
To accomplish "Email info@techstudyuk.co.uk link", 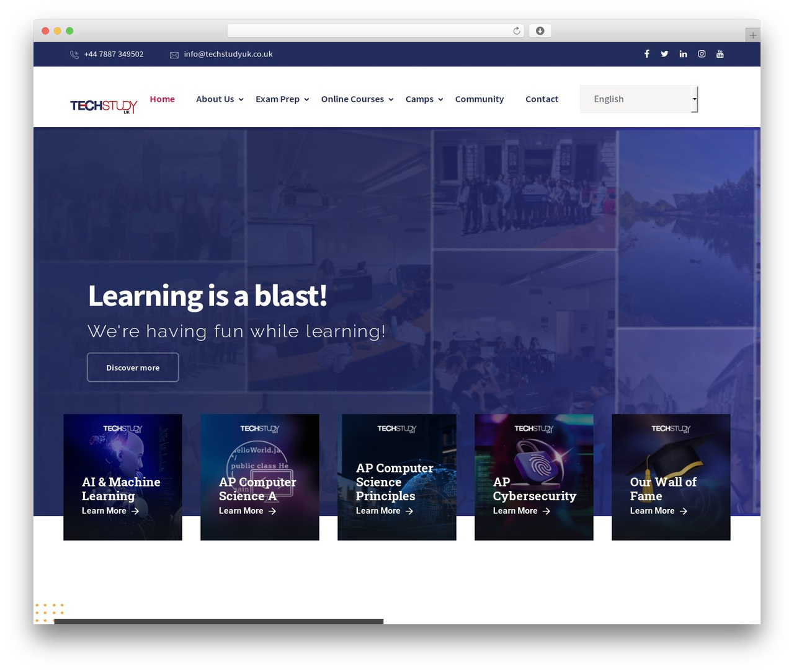I will point(228,55).
